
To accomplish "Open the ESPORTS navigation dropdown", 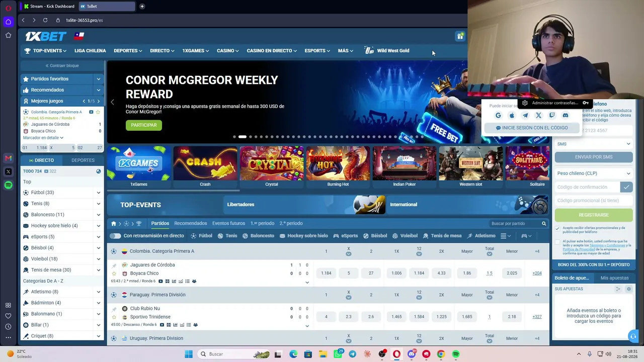I will pyautogui.click(x=317, y=51).
